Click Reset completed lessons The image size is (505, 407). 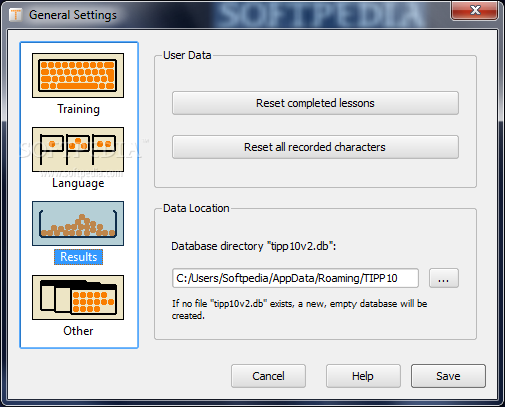[315, 103]
